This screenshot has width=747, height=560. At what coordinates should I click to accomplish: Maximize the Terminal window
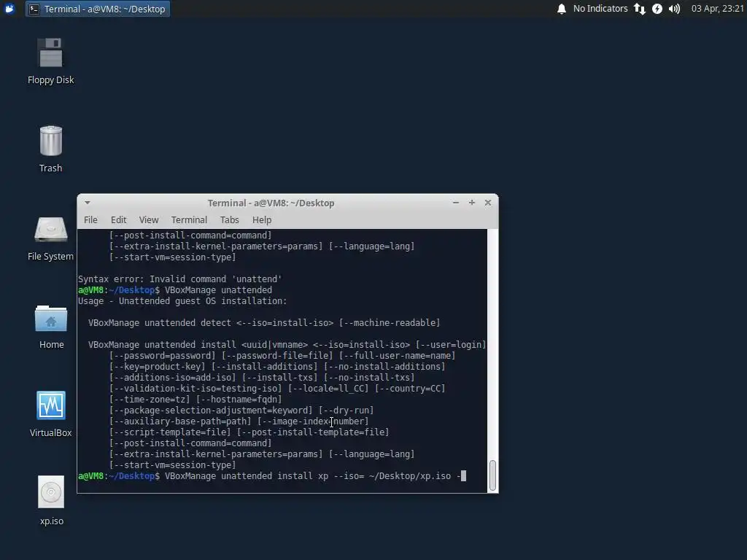pos(472,203)
